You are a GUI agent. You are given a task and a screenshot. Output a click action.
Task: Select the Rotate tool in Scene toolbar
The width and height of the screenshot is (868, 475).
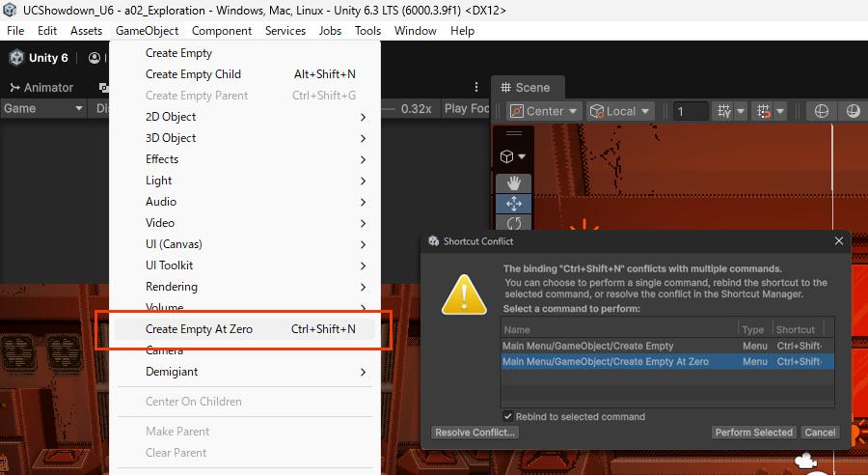click(513, 224)
